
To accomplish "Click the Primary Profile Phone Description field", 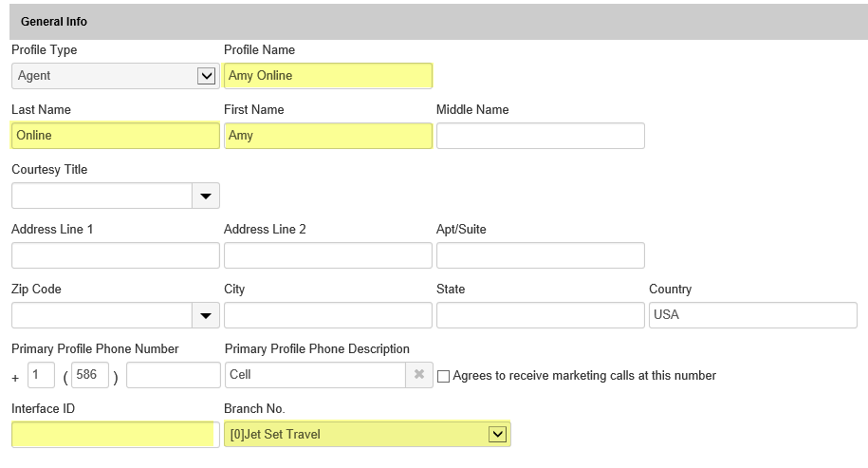I will coord(315,375).
